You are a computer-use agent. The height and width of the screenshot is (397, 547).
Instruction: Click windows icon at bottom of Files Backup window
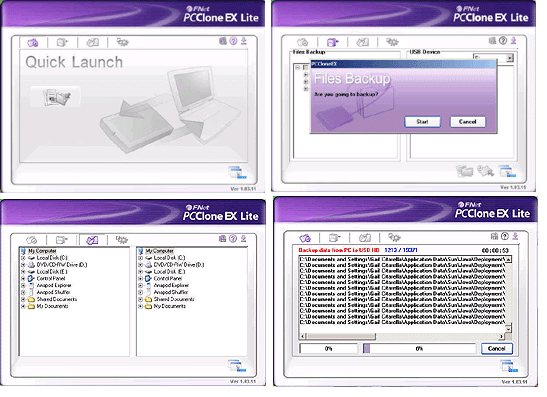coord(508,171)
